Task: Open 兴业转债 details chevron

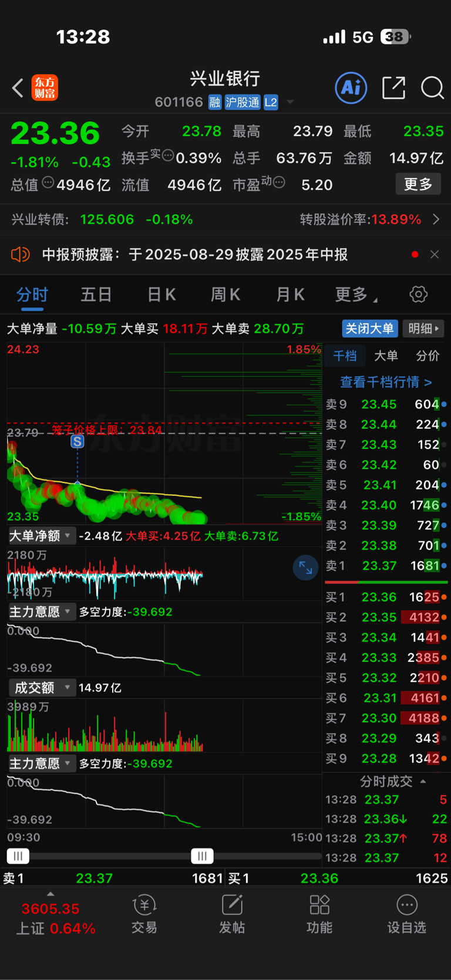Action: (436, 219)
